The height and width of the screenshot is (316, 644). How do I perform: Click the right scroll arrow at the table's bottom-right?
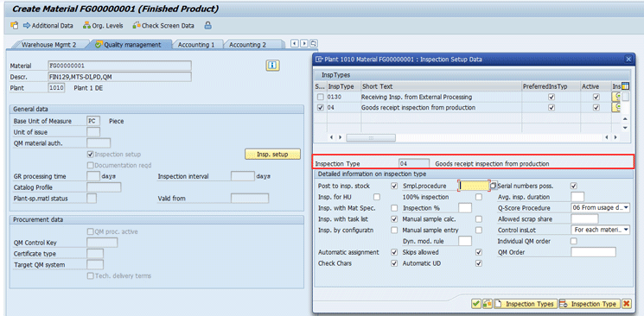point(615,137)
